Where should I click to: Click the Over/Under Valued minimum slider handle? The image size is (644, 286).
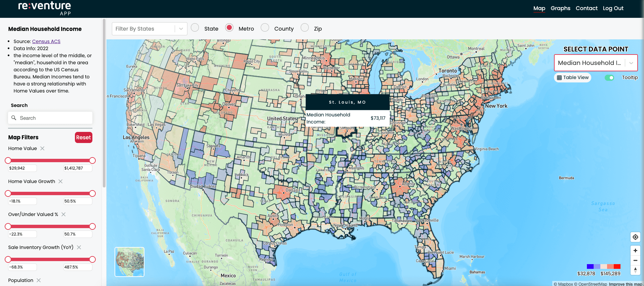[8, 226]
